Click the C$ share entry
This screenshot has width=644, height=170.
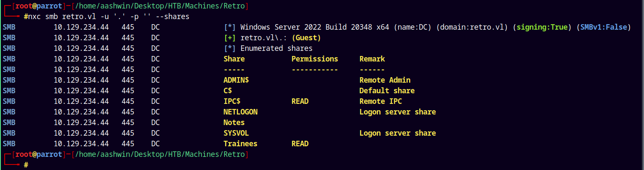228,91
